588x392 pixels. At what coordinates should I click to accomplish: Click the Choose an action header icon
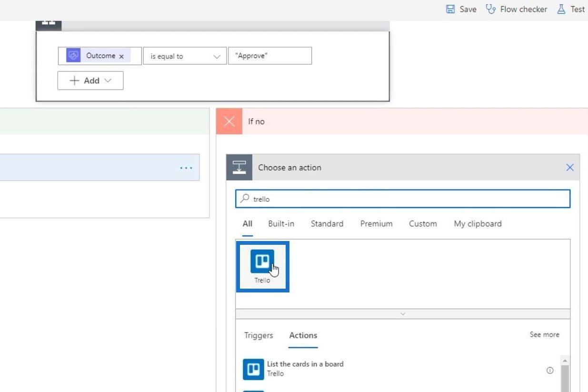tap(239, 167)
